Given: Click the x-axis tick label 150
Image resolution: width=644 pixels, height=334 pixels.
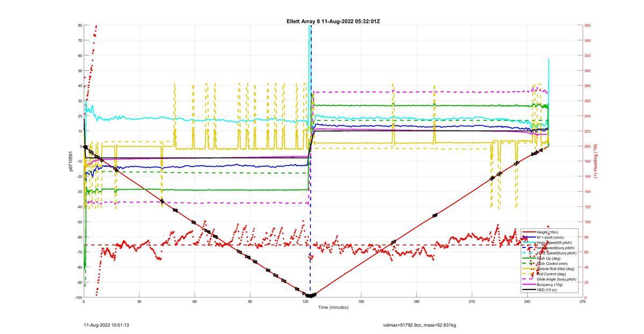Looking at the screenshot, I should (361, 302).
